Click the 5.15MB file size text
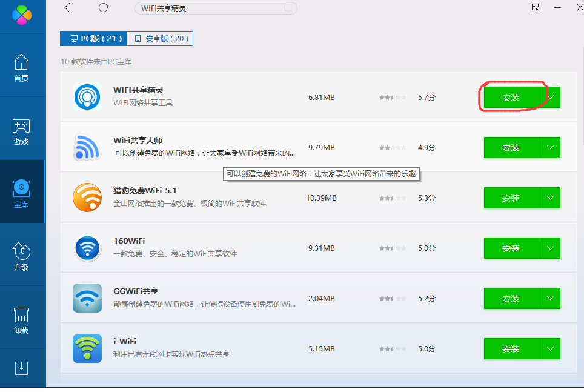The width and height of the screenshot is (584, 392). 322,349
